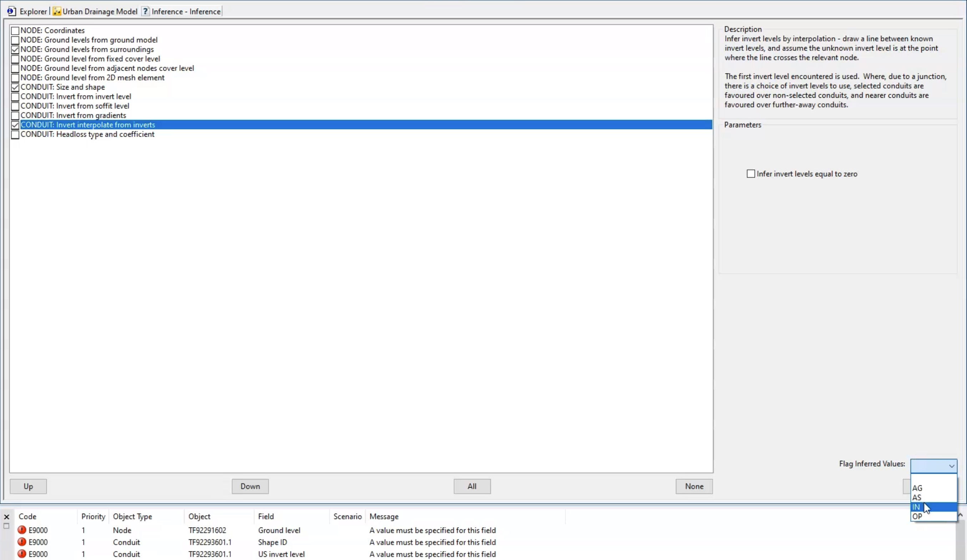
Task: Toggle NODE: Ground levels from surroundings checkbox
Action: click(15, 49)
